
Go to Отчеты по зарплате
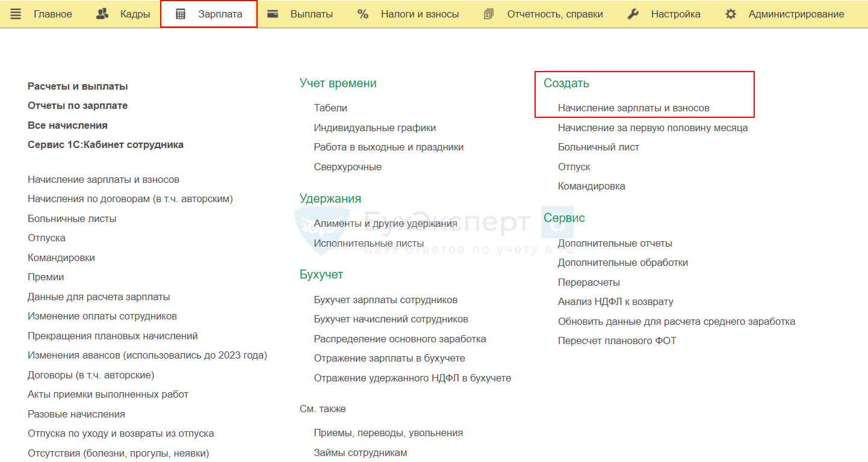pyautogui.click(x=78, y=106)
